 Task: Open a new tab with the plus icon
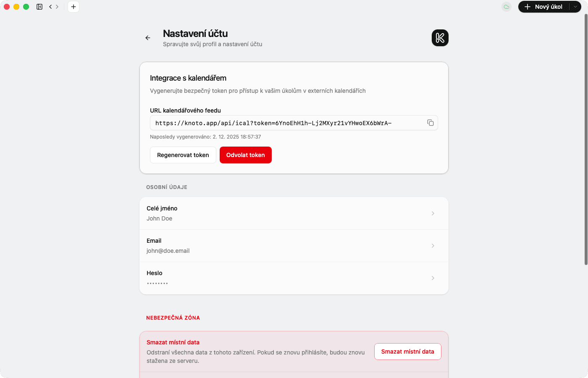pyautogui.click(x=73, y=7)
